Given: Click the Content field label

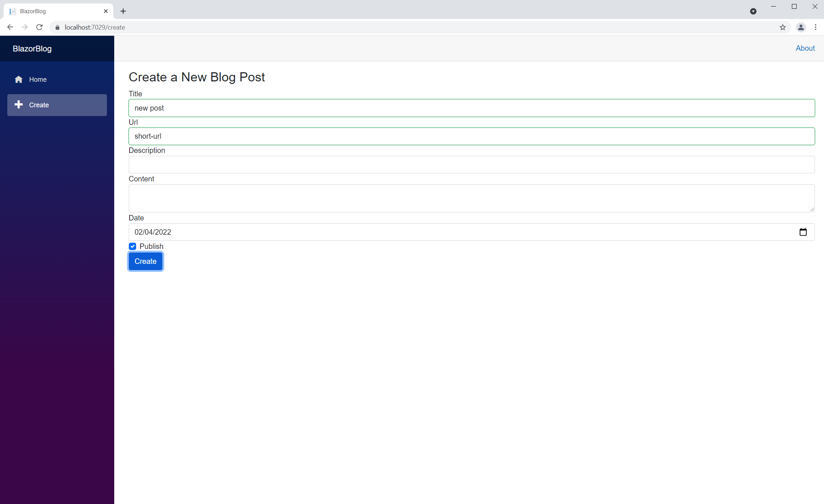Looking at the screenshot, I should [x=141, y=179].
